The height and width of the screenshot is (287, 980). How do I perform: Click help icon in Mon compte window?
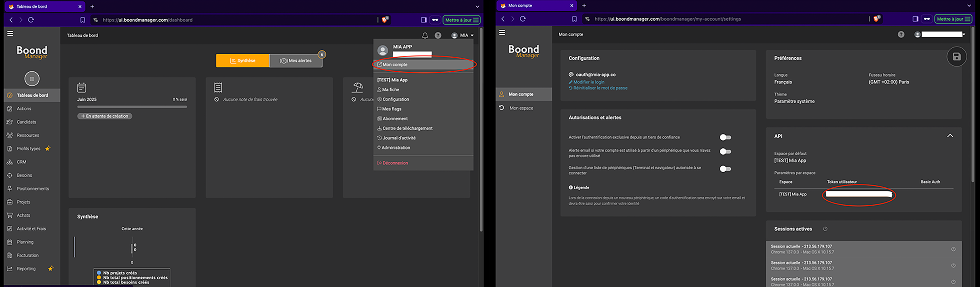(x=901, y=35)
